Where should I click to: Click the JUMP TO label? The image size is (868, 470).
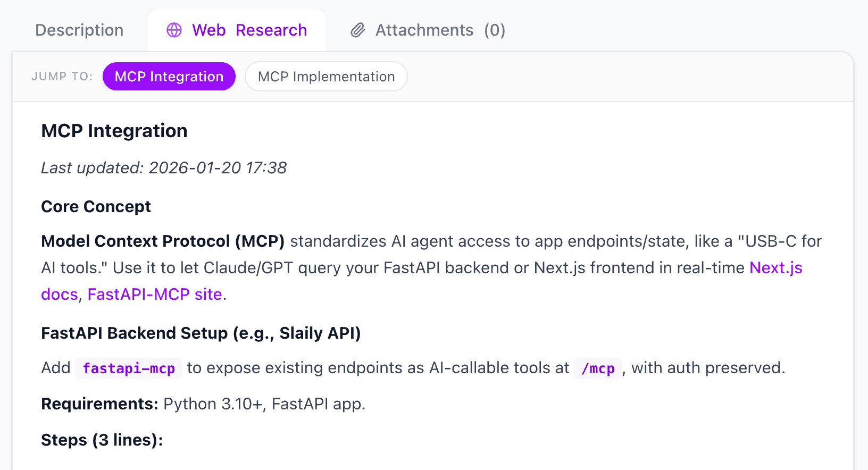(x=62, y=77)
